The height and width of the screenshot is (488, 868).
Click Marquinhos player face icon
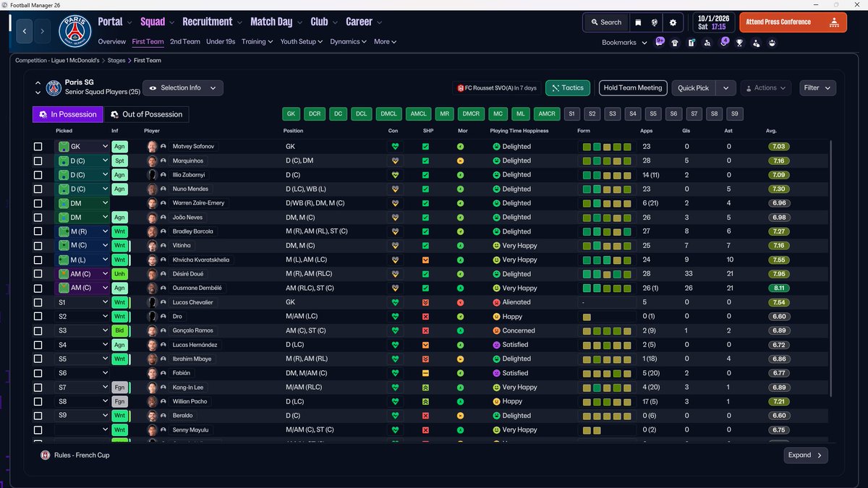[x=152, y=160]
